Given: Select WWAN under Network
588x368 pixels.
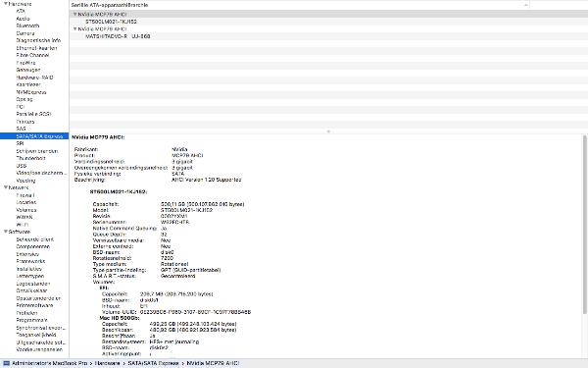Looking at the screenshot, I should coord(24,217).
